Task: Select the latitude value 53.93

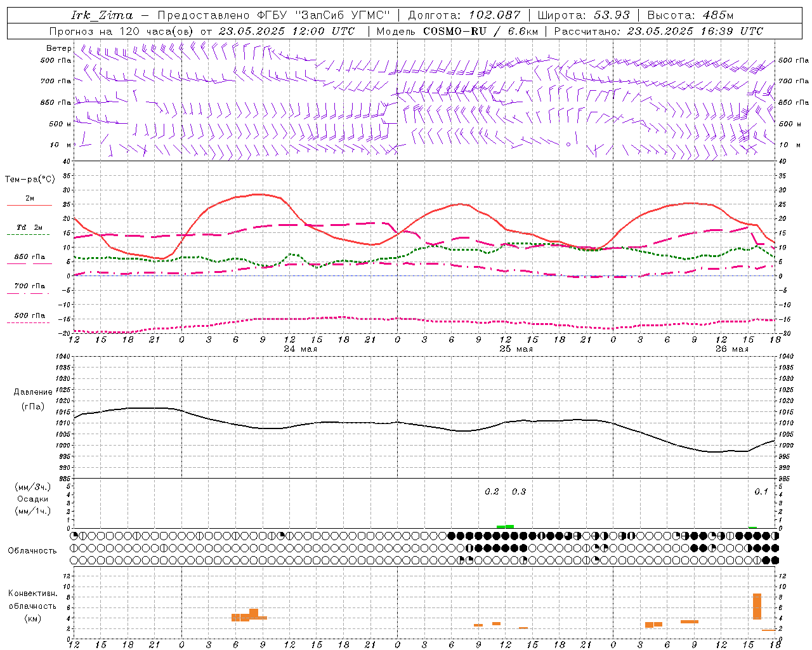Action: 612,15
